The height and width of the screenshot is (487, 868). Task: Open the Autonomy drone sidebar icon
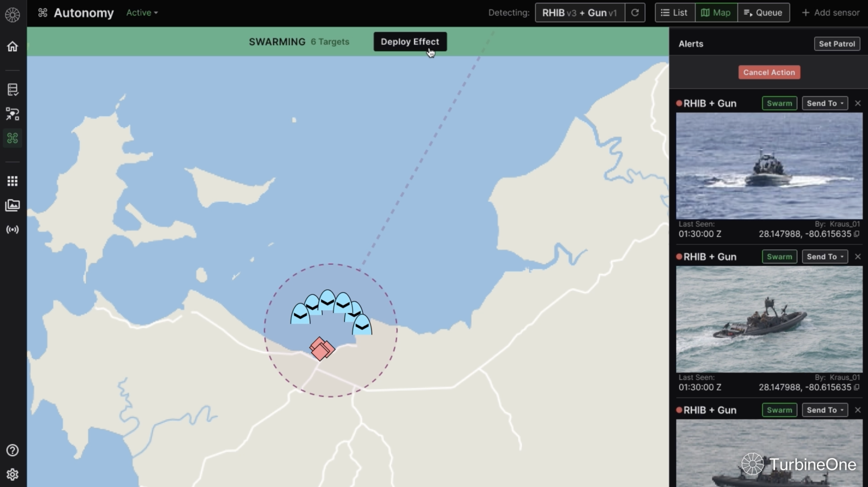[x=12, y=138]
